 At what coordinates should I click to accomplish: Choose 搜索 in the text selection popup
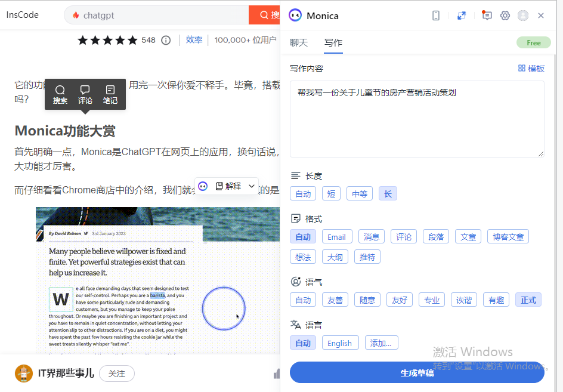60,94
